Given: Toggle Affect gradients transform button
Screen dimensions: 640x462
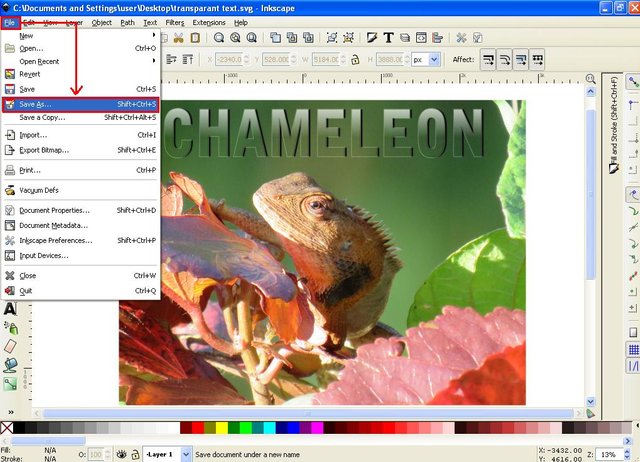Looking at the screenshot, I should [x=521, y=60].
